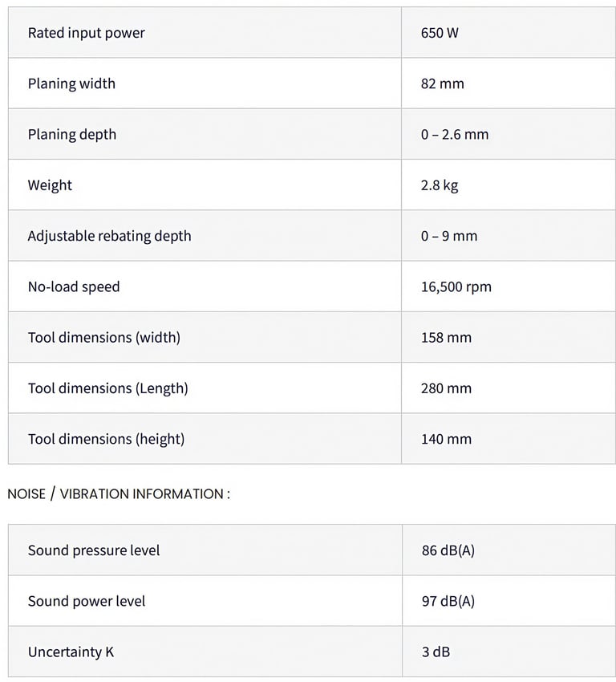Click the No-load speed label

[74, 286]
